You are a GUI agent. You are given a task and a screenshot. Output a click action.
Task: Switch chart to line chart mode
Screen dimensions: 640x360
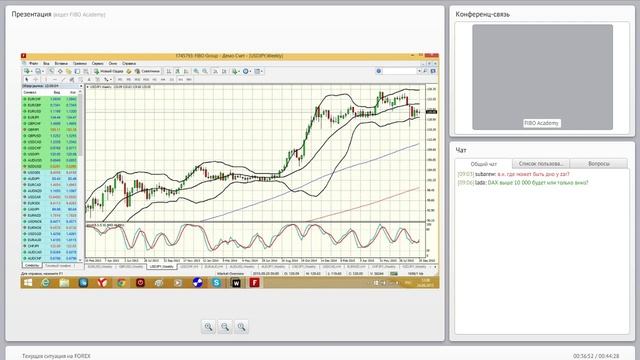point(186,71)
